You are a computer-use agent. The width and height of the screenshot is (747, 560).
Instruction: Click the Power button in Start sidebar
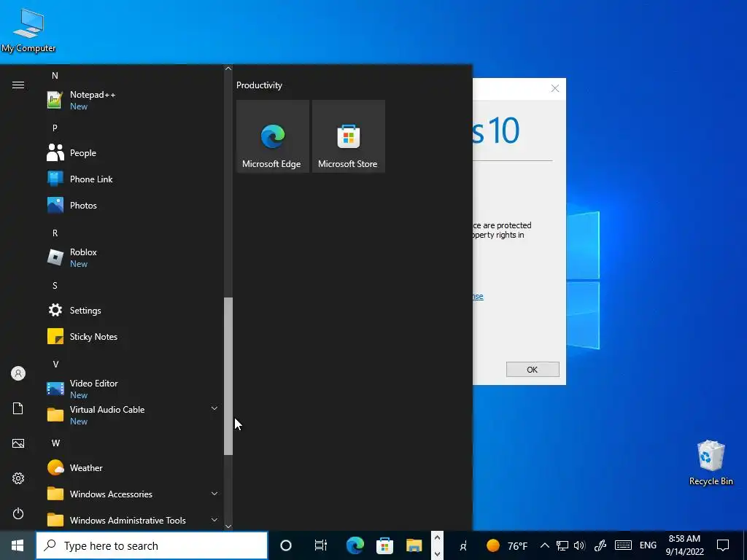click(18, 513)
